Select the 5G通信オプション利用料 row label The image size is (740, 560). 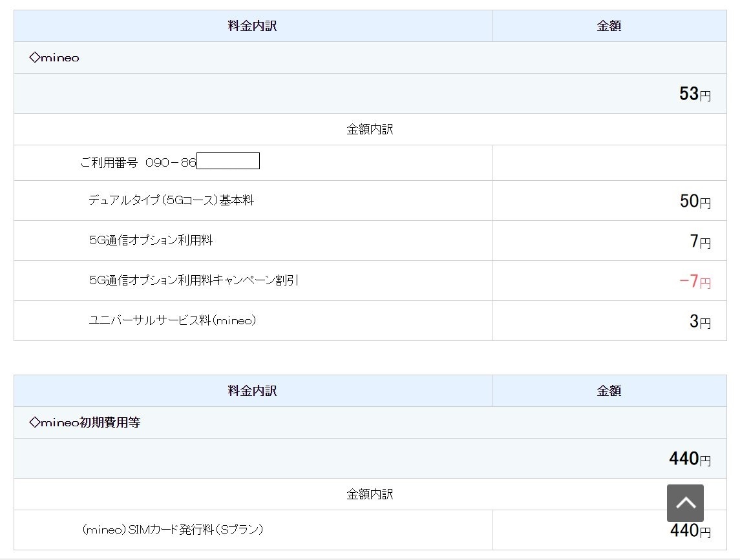pyautogui.click(x=151, y=240)
